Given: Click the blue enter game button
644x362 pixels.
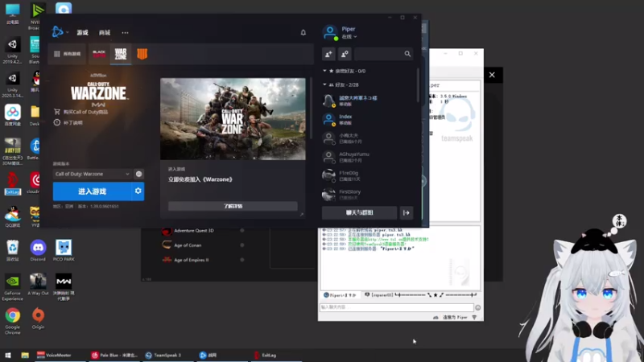Looking at the screenshot, I should pyautogui.click(x=92, y=191).
